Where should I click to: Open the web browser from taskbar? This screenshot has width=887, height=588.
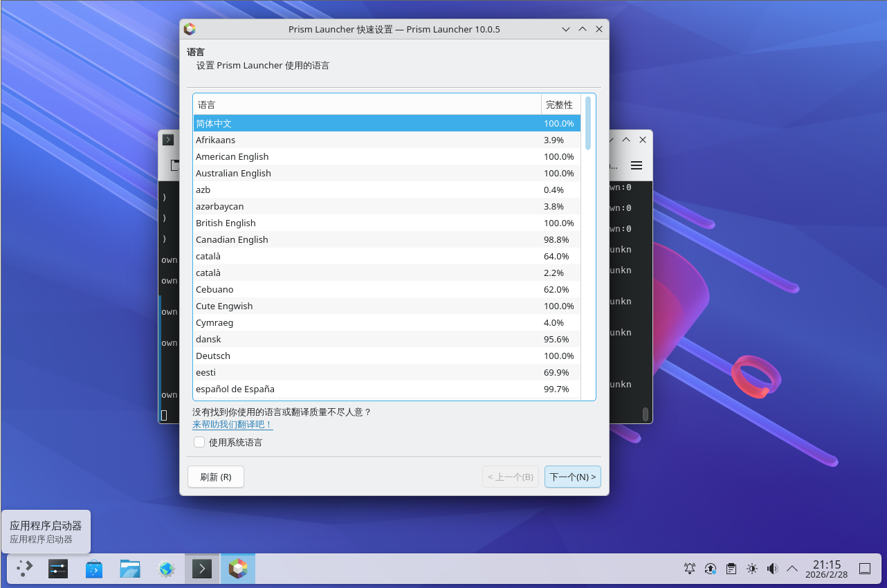click(166, 569)
